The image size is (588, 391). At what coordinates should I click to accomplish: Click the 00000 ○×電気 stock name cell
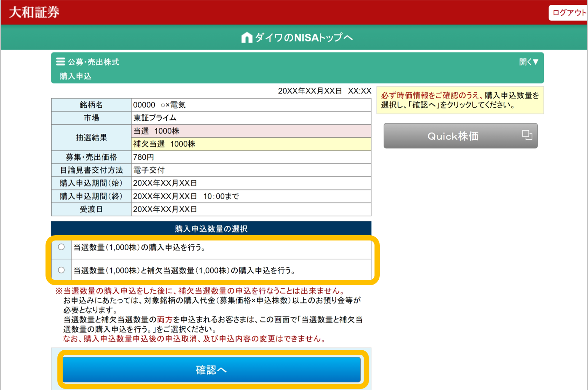point(251,105)
